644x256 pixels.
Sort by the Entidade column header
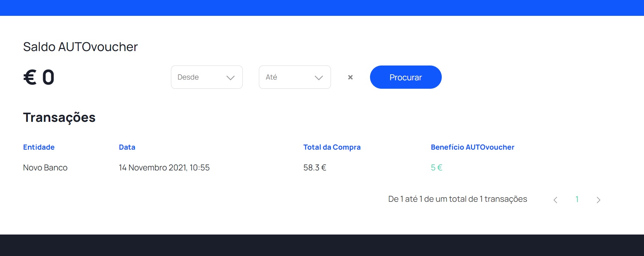pyautogui.click(x=39, y=147)
